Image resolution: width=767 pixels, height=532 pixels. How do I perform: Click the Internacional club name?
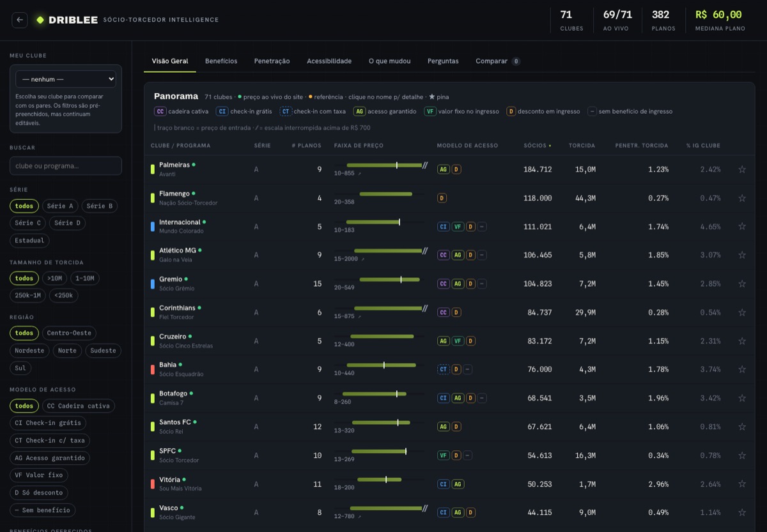click(x=180, y=222)
